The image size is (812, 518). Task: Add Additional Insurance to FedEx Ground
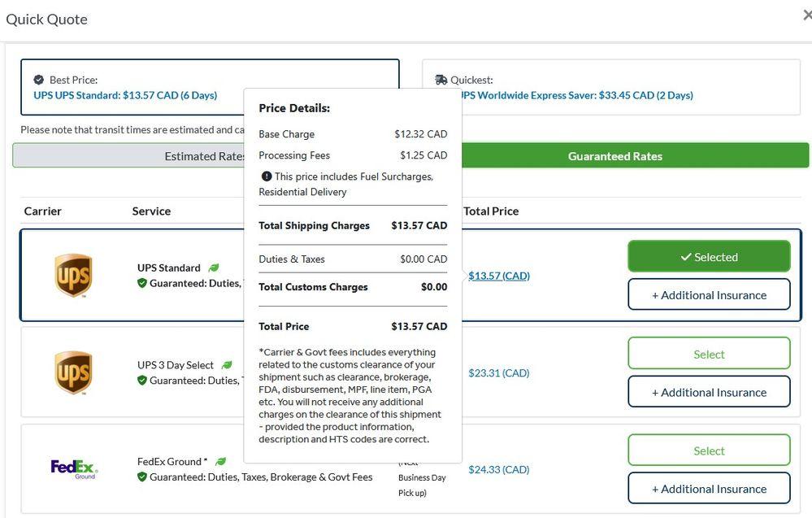709,489
